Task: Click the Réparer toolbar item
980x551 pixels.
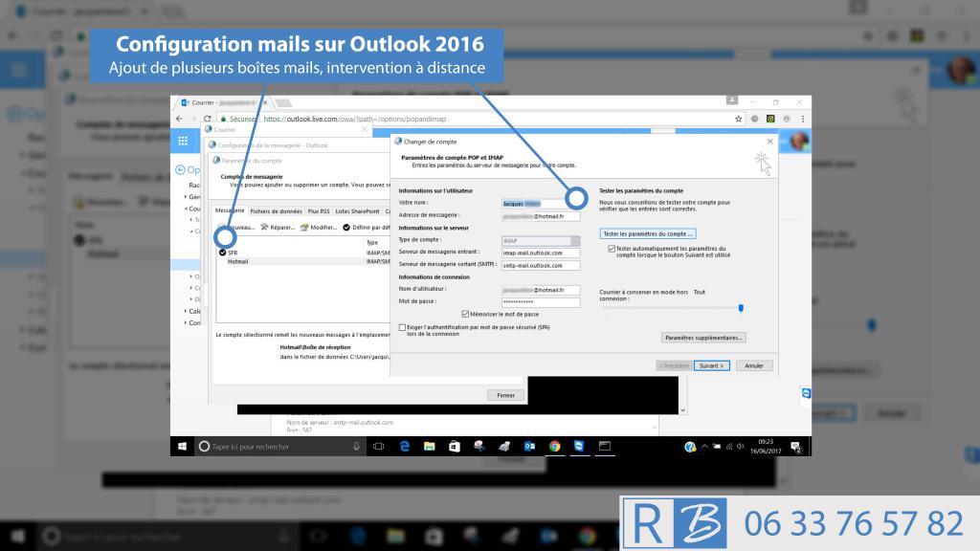Action: tap(278, 228)
